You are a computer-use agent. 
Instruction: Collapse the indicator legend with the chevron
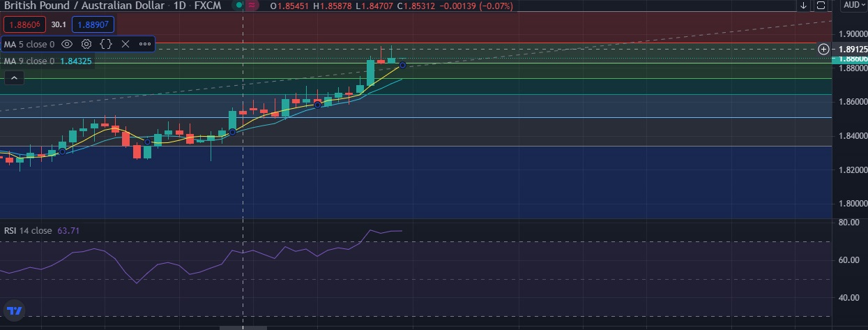pyautogui.click(x=14, y=77)
